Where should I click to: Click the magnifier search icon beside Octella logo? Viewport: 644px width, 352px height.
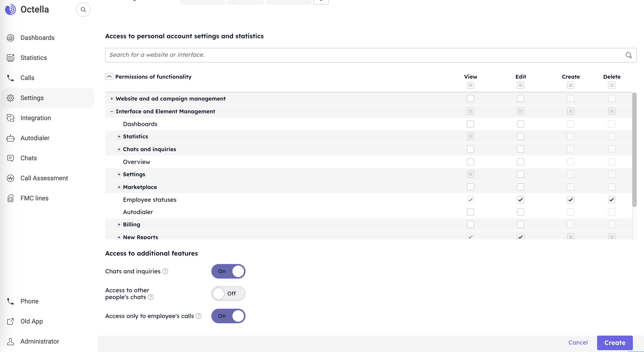(83, 10)
